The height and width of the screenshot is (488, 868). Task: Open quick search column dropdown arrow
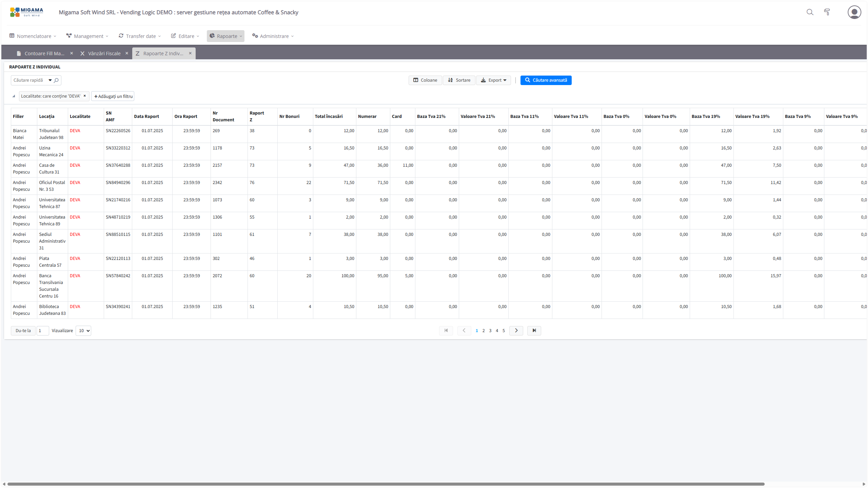(50, 80)
